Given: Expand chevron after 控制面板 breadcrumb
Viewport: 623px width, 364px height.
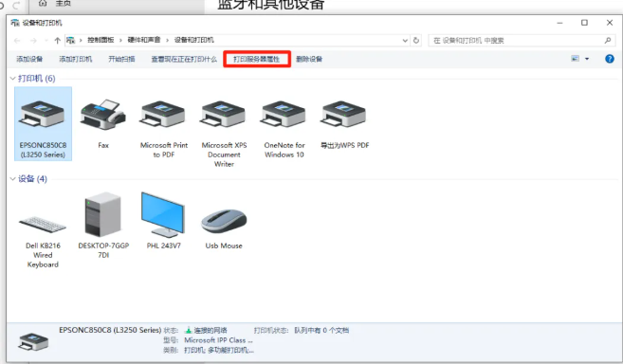Looking at the screenshot, I should click(x=120, y=40).
